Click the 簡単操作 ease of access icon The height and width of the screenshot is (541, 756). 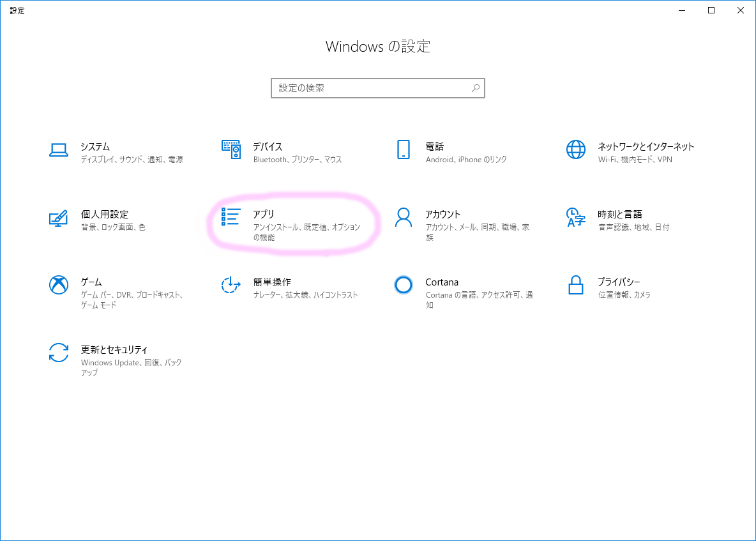(231, 285)
